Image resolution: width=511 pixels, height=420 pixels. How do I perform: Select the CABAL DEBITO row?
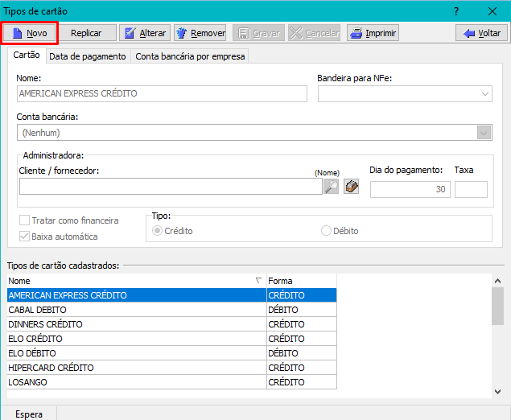point(171,310)
